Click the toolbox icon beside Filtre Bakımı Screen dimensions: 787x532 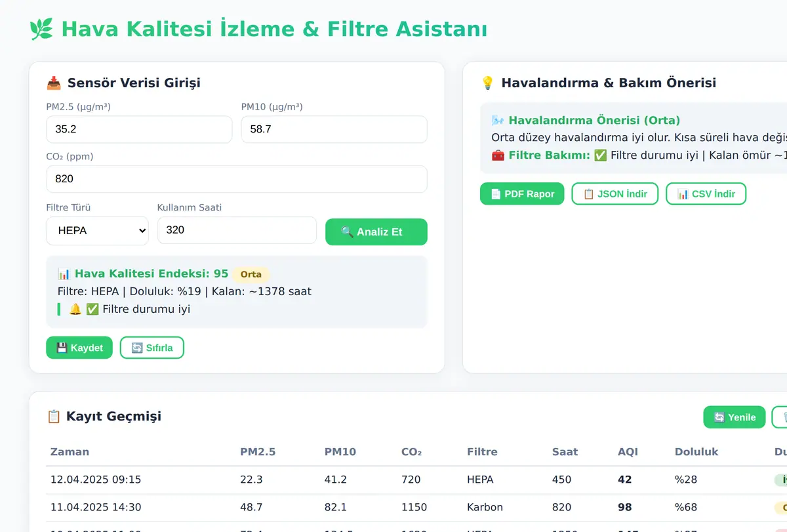tap(498, 155)
